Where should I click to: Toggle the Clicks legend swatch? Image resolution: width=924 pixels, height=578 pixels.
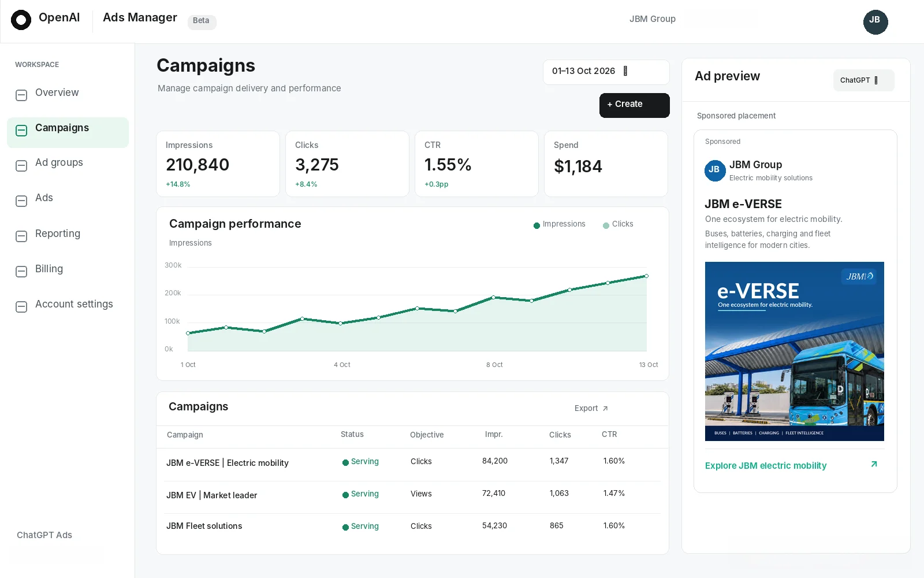[x=606, y=225]
